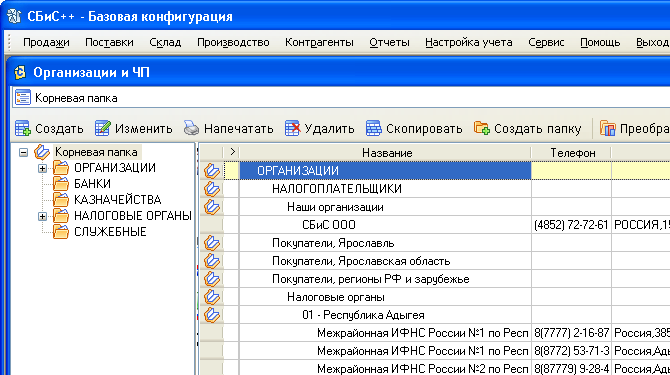670x375 pixels.
Task: Click the Создать toolbar icon
Action: tap(23, 128)
